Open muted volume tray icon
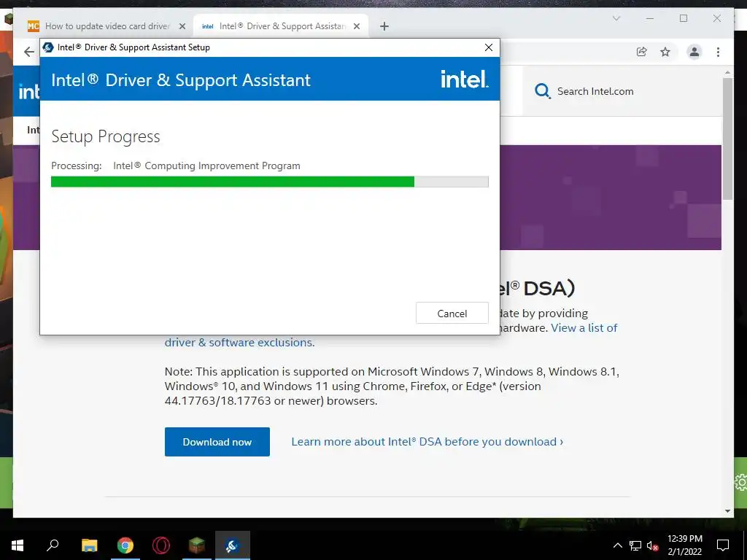Screen dimensions: 747x560 click(x=653, y=545)
